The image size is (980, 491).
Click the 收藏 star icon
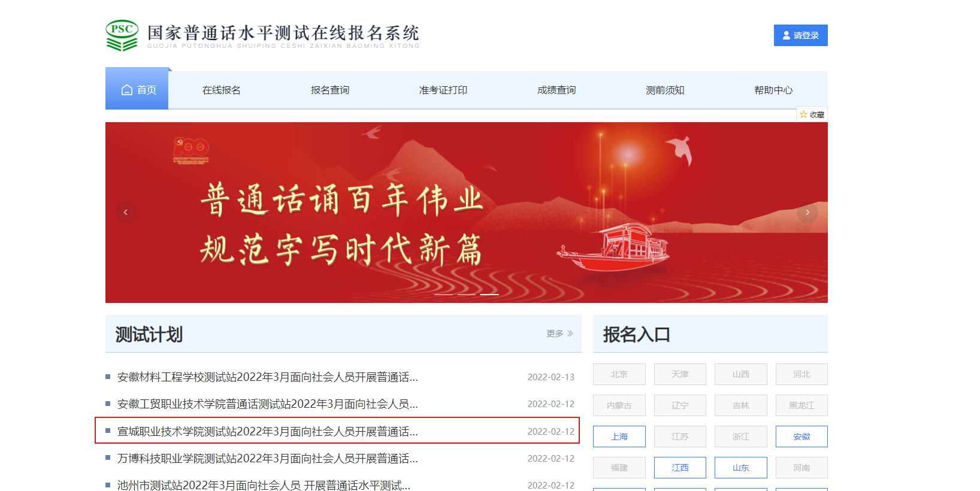803,114
